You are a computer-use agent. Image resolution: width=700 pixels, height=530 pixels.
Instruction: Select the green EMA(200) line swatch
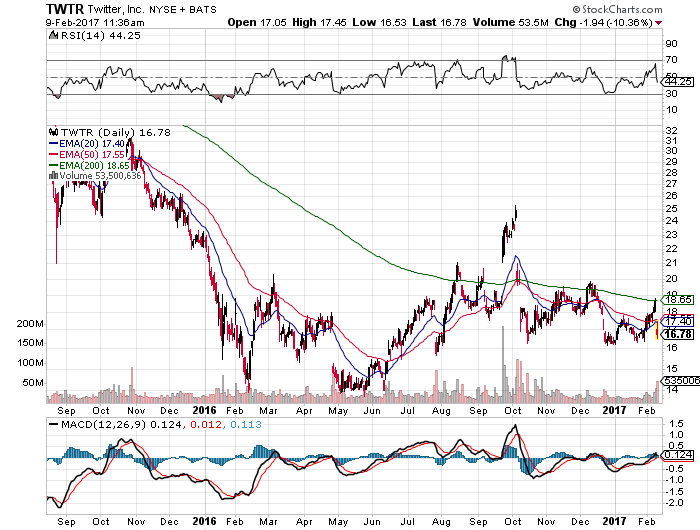(53, 165)
